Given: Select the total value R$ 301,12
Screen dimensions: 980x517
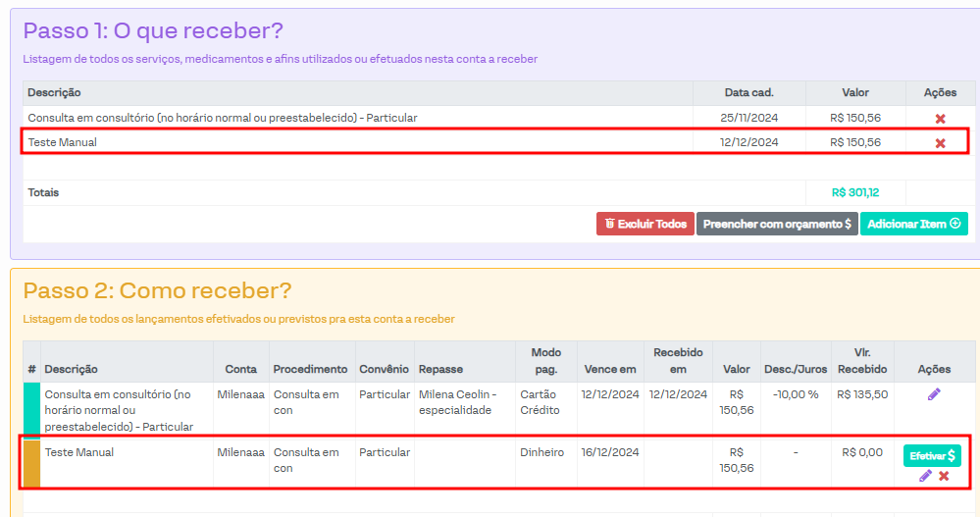Looking at the screenshot, I should point(854,193).
